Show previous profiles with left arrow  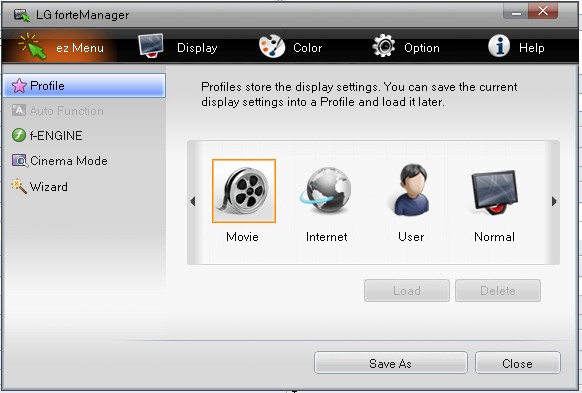[x=193, y=202]
